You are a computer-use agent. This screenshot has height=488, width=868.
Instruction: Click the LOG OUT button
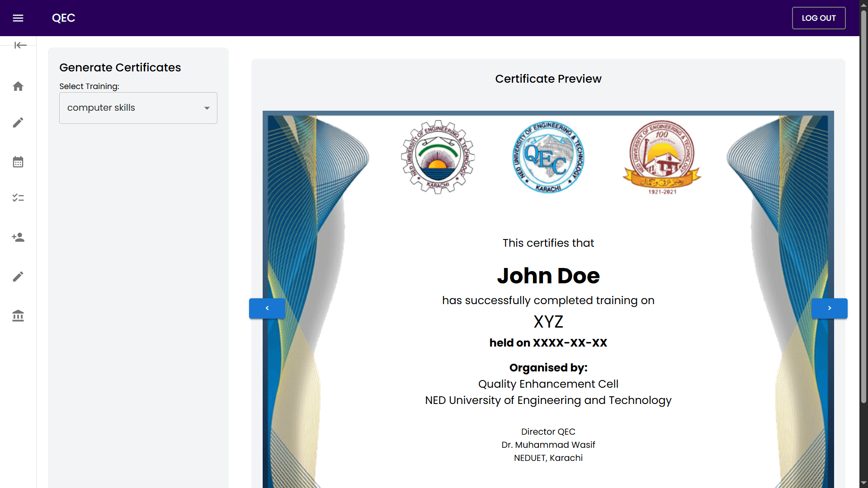tap(818, 18)
